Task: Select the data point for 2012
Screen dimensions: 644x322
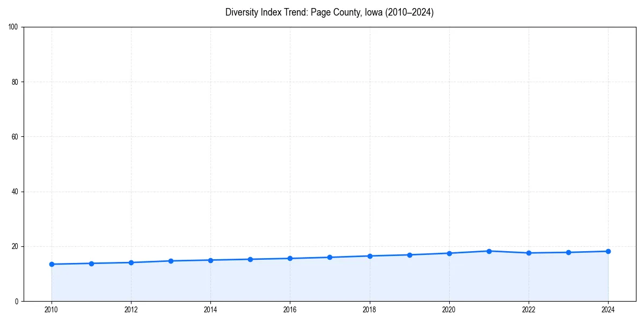Action: (130, 262)
